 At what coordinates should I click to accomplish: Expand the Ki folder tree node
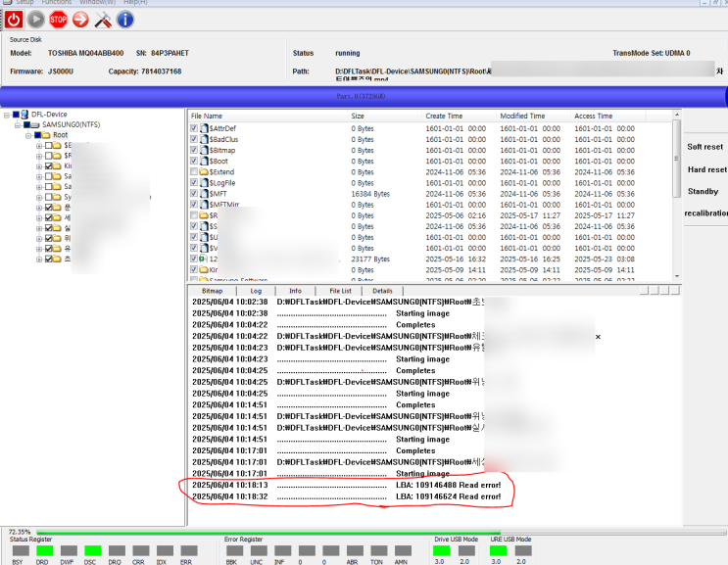pos(39,166)
